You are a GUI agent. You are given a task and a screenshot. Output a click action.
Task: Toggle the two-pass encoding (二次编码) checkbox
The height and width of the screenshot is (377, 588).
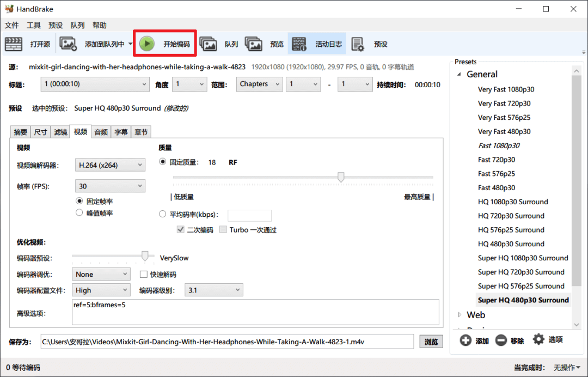click(180, 229)
